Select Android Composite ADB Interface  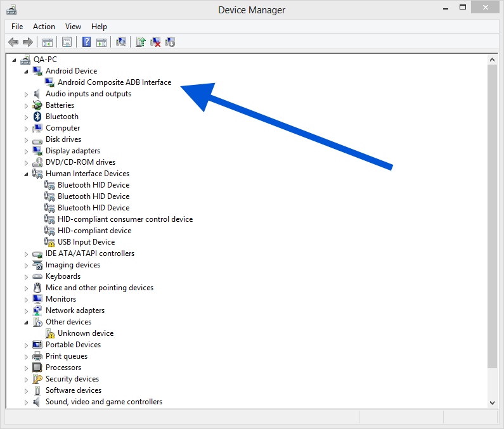point(114,82)
